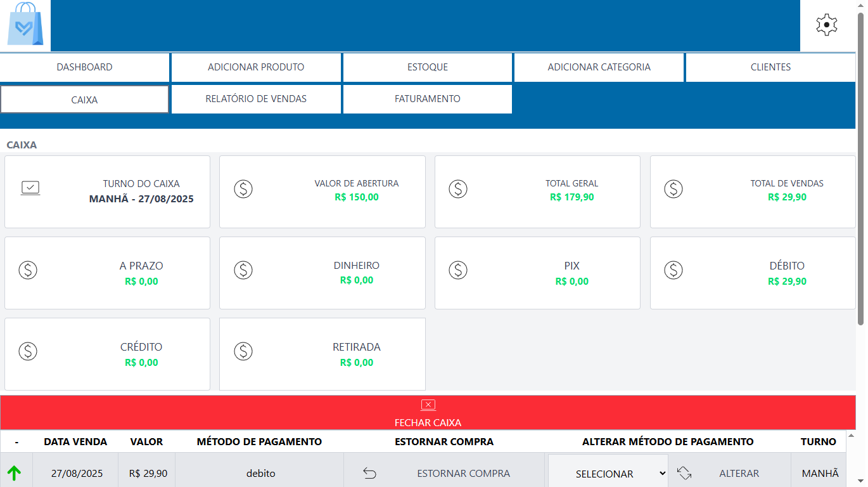Click the undo arrow icon beside Estornar Compra
Screen dimensions: 868x487
pyautogui.click(x=369, y=473)
